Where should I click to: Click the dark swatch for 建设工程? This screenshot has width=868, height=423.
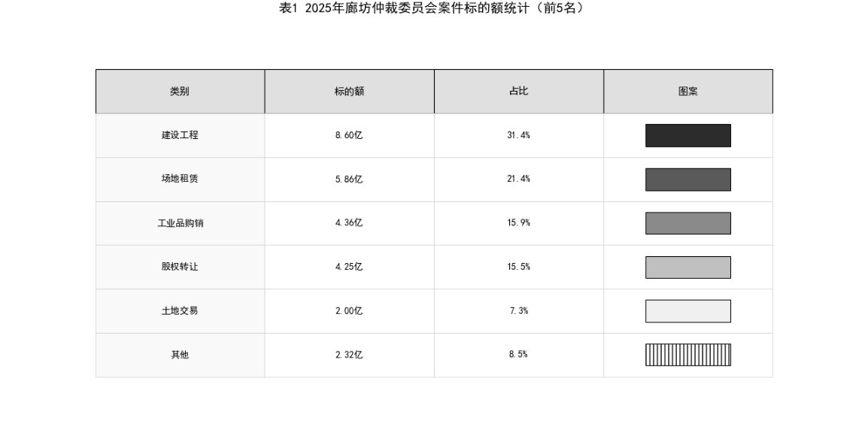click(x=687, y=135)
